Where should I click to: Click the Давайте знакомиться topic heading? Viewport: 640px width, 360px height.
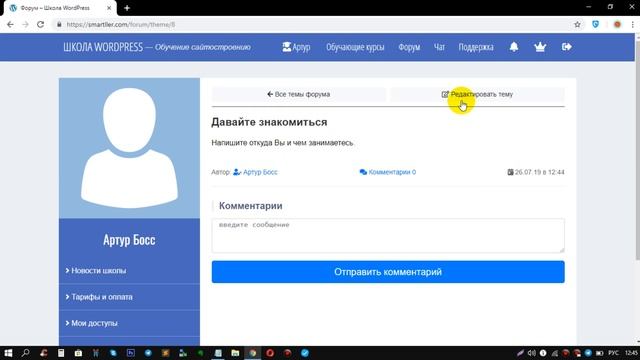click(269, 122)
